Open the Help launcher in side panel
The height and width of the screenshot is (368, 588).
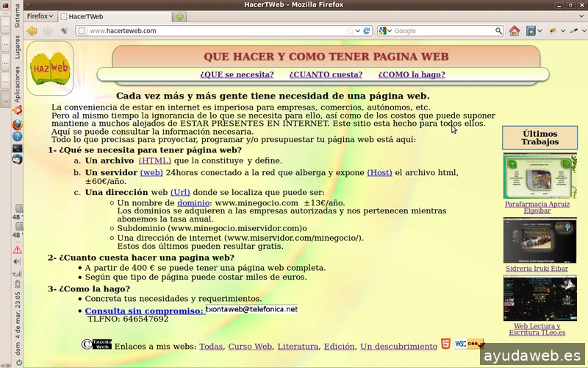17,136
